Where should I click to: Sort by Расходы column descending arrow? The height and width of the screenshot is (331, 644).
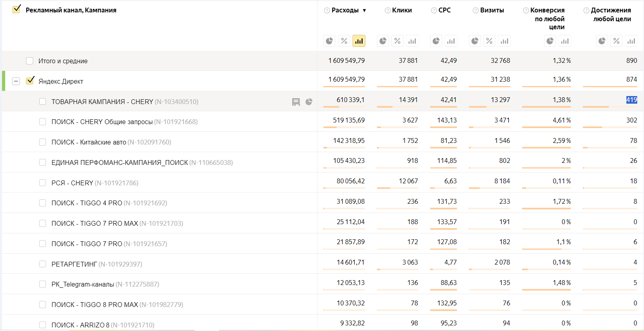coord(365,10)
